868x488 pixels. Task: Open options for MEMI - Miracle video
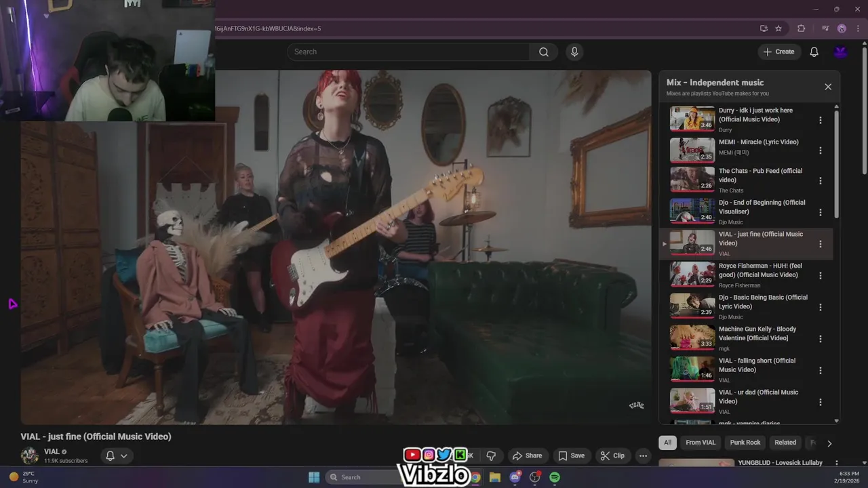coord(821,150)
